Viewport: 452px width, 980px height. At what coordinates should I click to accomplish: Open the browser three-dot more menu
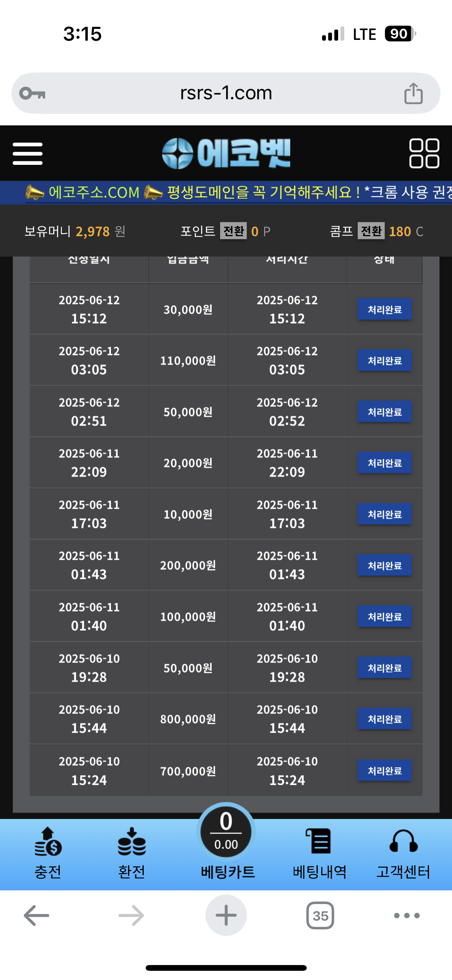pyautogui.click(x=407, y=916)
